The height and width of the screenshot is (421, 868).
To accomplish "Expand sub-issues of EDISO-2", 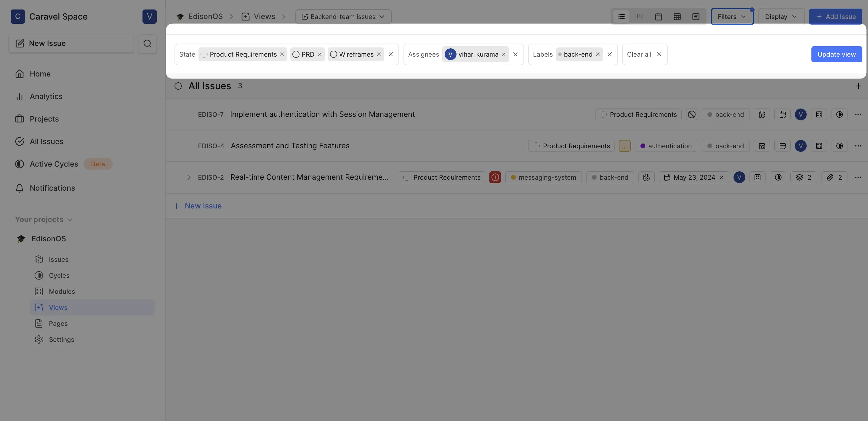I will [188, 177].
